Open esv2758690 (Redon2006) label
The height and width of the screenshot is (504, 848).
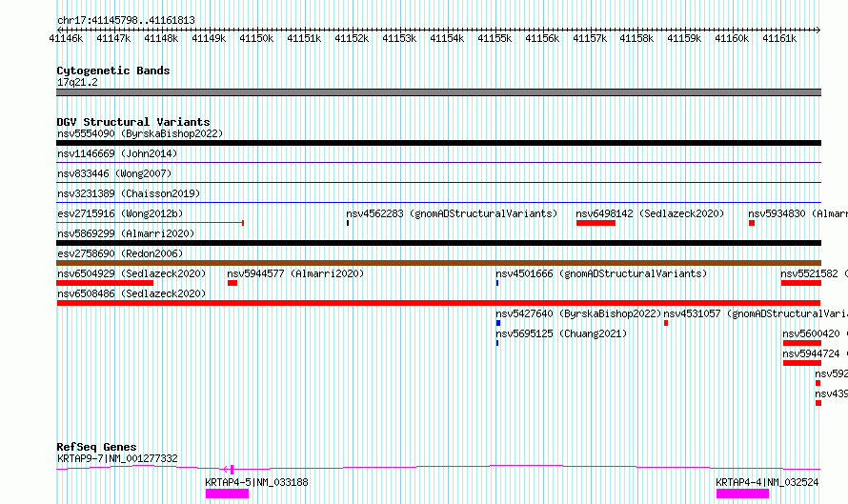pos(120,253)
